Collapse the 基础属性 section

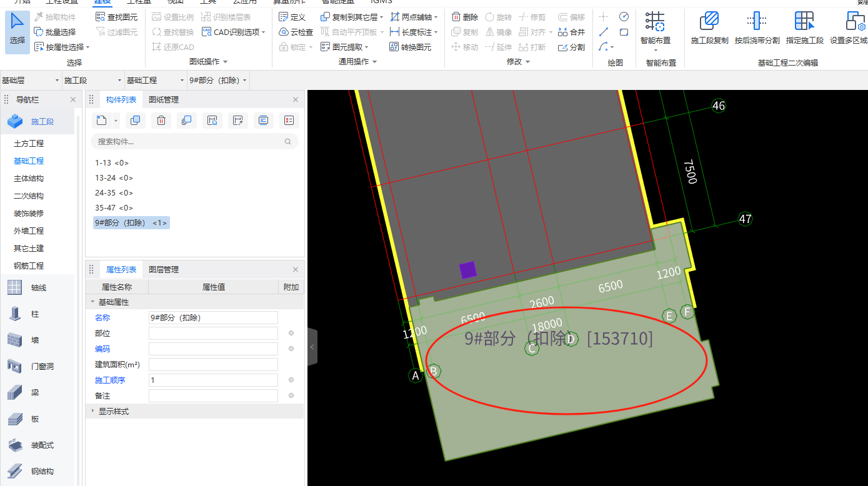[x=93, y=302]
